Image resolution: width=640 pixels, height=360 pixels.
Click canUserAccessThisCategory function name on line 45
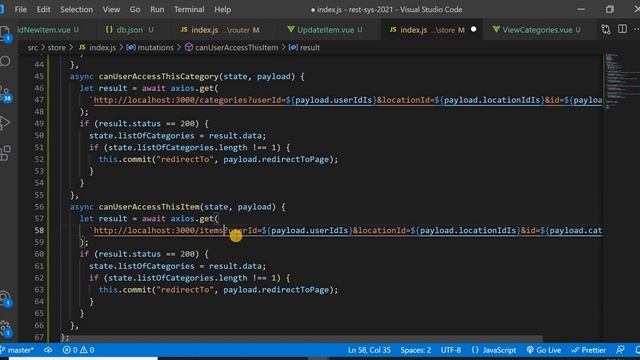click(159, 76)
